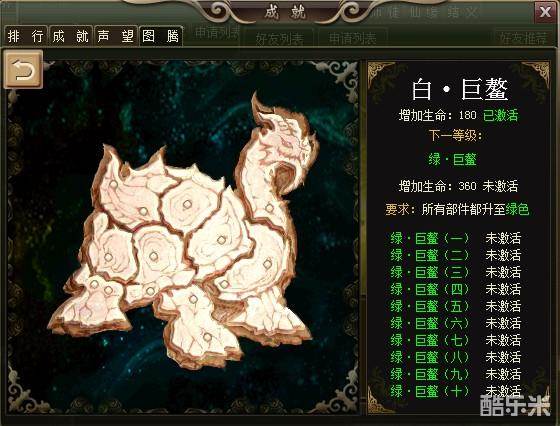Click the node on the upper center shell plate
The image size is (560, 426).
pos(187,204)
